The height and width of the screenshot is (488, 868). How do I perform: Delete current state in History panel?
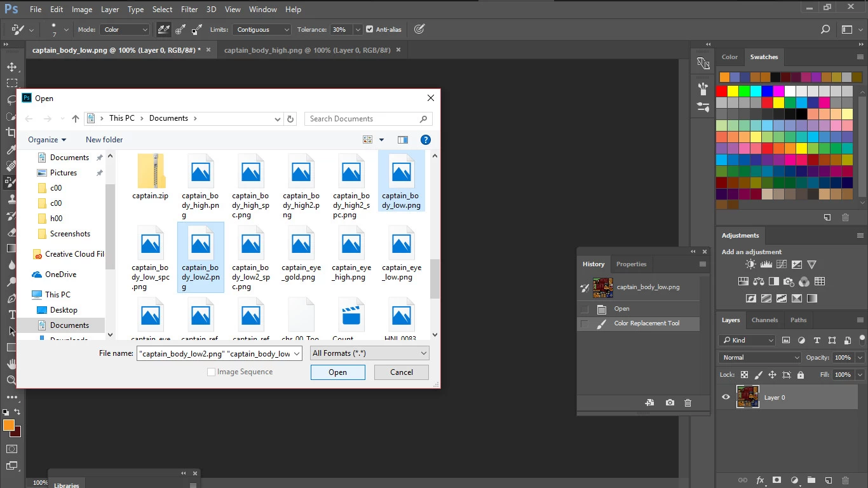[688, 403]
